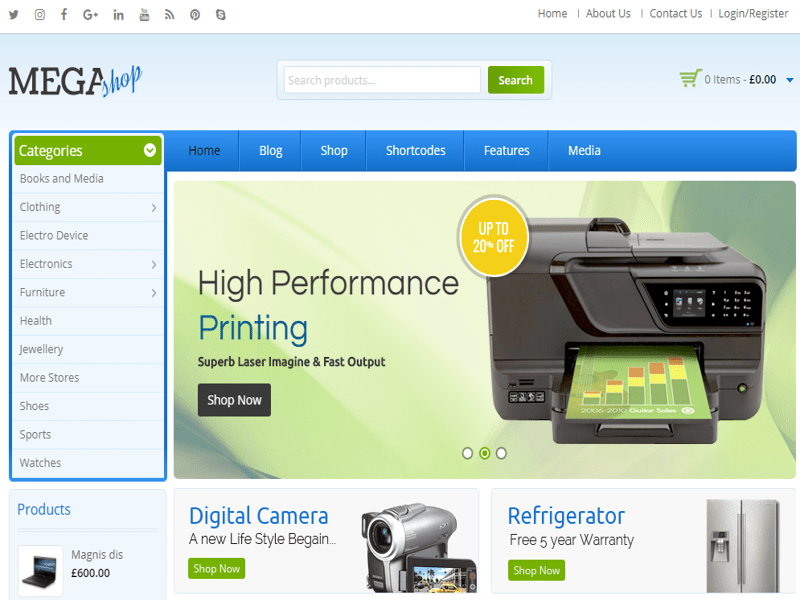Focus the Search products input field
Screen dimensions: 800x600
(x=382, y=80)
